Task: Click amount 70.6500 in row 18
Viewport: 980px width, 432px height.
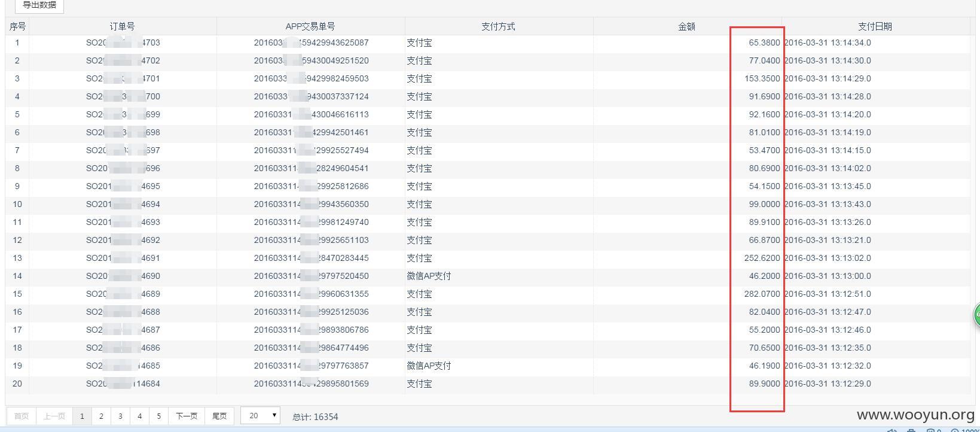Action: click(764, 348)
